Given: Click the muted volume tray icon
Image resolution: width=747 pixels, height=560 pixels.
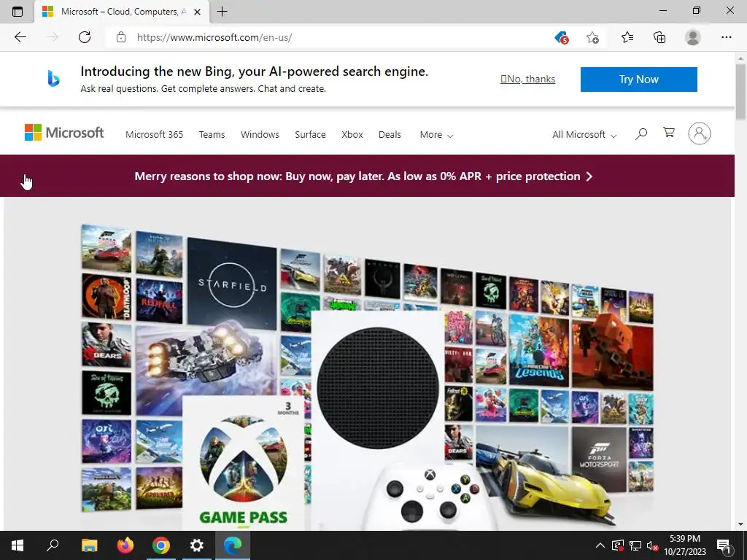Looking at the screenshot, I should coord(652,545).
